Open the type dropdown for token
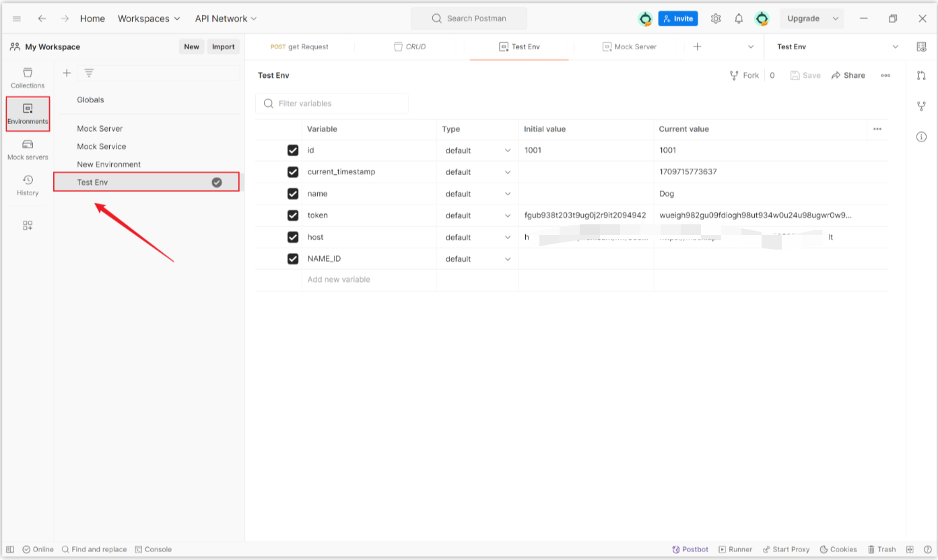The image size is (938, 560). pyautogui.click(x=477, y=215)
